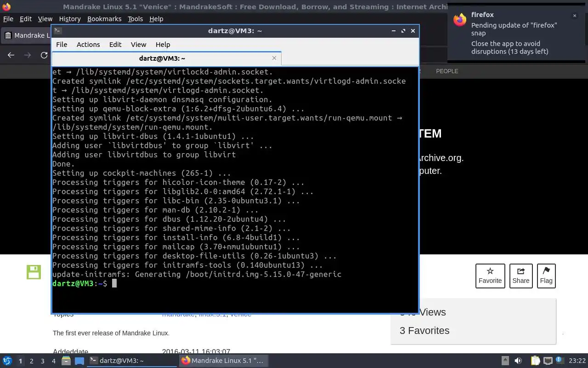The image size is (588, 368).
Task: Click dartz@VM3 terminal taskbar entry
Action: point(132,361)
